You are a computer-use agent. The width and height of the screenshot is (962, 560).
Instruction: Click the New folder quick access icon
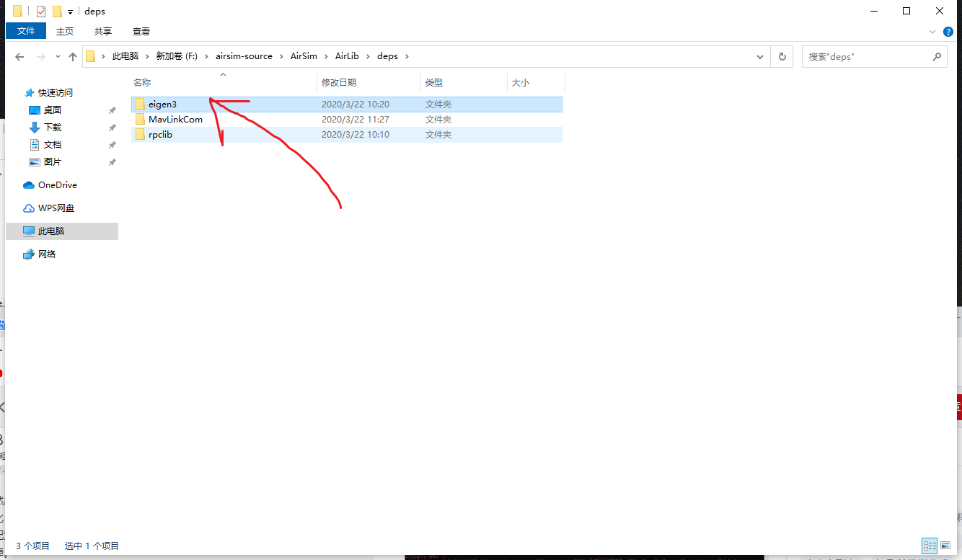(57, 12)
